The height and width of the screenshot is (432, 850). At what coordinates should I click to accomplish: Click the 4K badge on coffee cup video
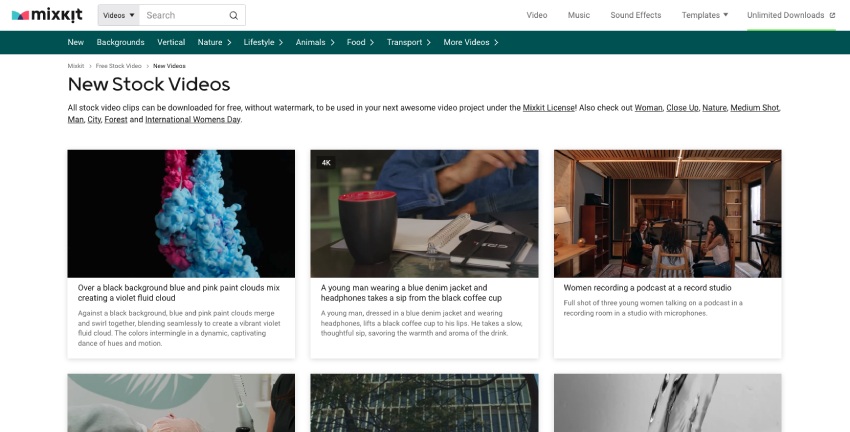tap(326, 163)
